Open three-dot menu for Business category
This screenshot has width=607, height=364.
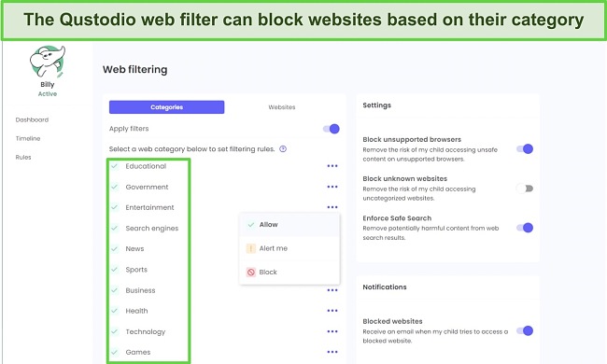pos(332,290)
